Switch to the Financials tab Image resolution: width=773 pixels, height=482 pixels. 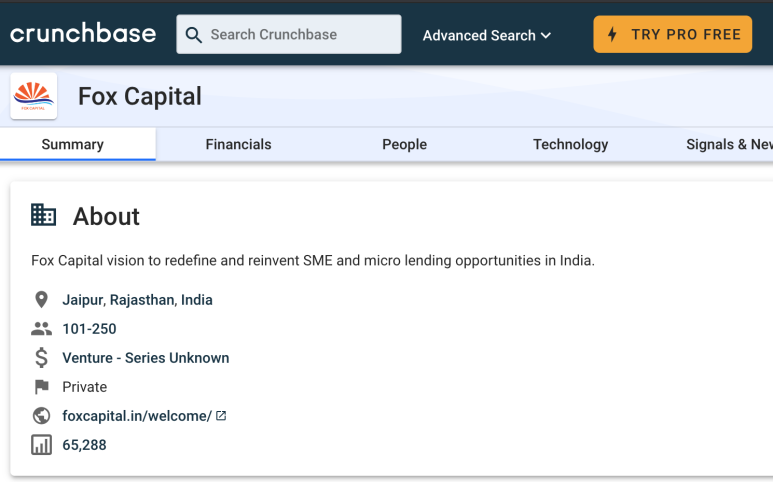[238, 144]
